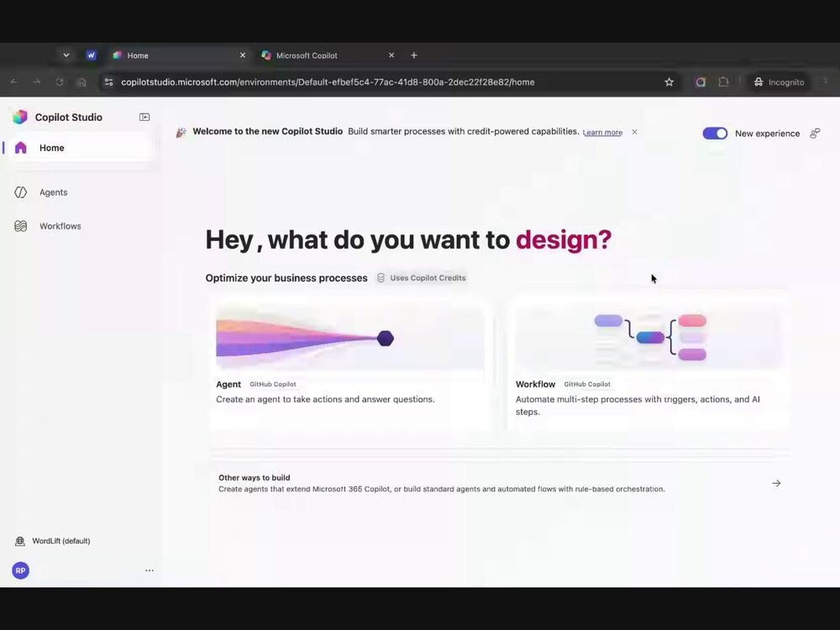840x630 pixels.
Task: Open the Workflow card illustration
Action: [x=648, y=338]
